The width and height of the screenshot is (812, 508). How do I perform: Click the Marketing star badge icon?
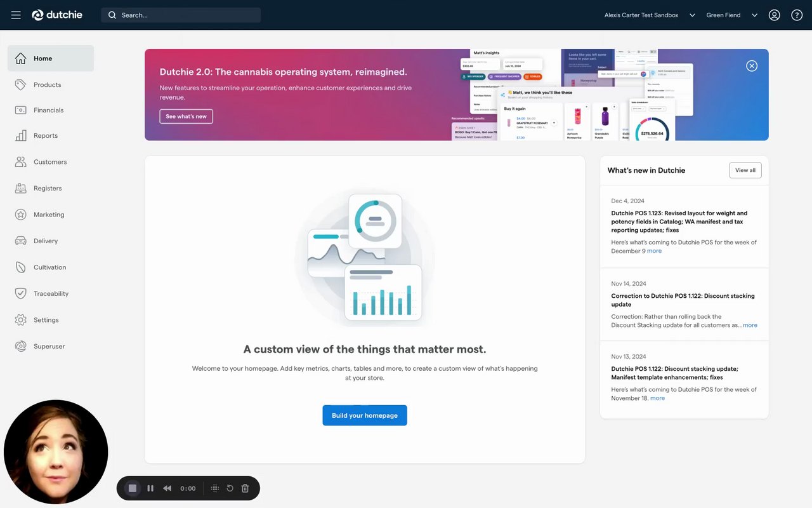click(21, 215)
